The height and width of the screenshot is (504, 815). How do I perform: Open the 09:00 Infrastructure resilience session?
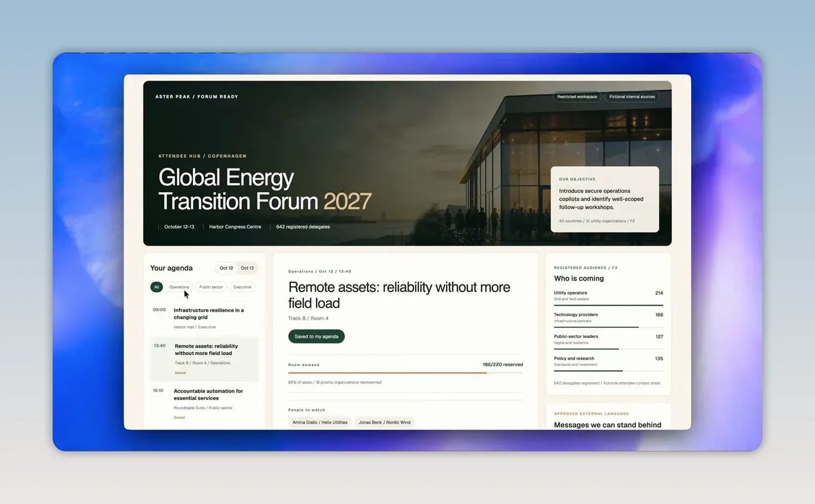point(204,318)
